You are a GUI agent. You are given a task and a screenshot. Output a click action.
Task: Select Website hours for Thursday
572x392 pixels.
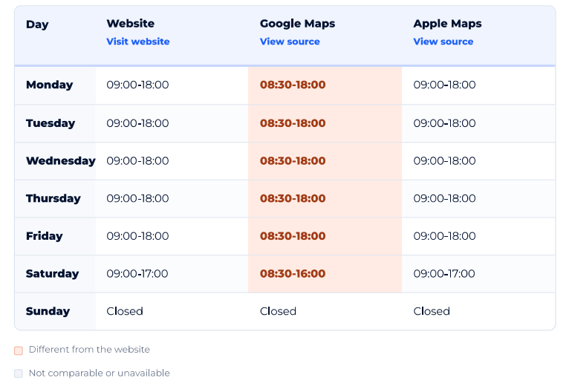[x=137, y=198]
